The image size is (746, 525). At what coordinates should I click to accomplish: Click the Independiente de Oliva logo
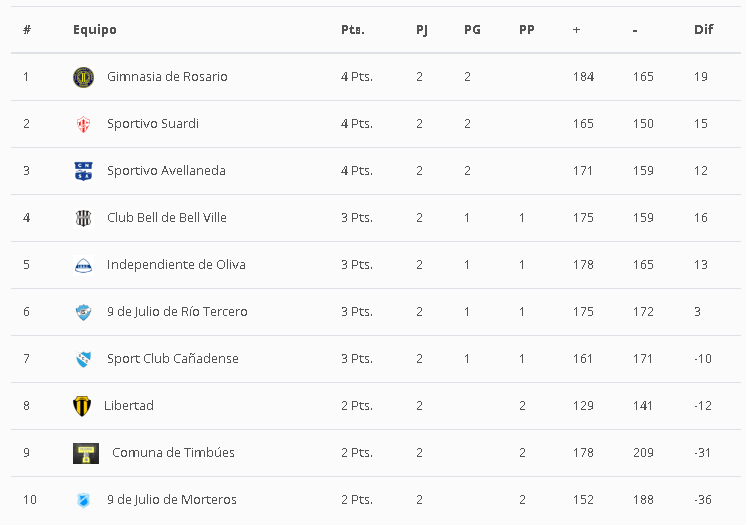tap(83, 265)
